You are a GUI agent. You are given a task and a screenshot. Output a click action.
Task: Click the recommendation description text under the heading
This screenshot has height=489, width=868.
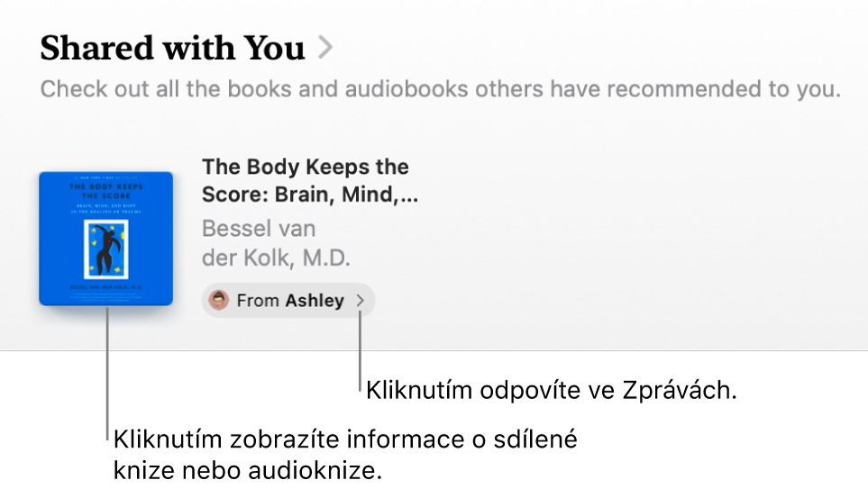440,90
